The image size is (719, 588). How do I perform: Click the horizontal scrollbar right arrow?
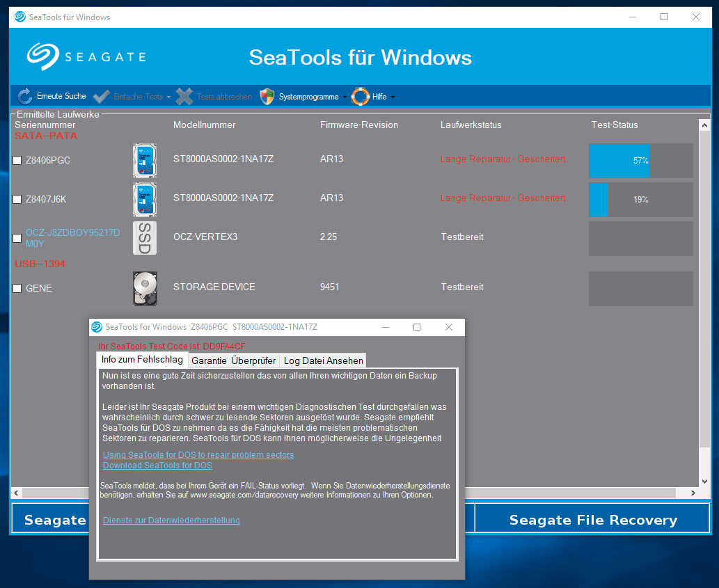coord(693,493)
